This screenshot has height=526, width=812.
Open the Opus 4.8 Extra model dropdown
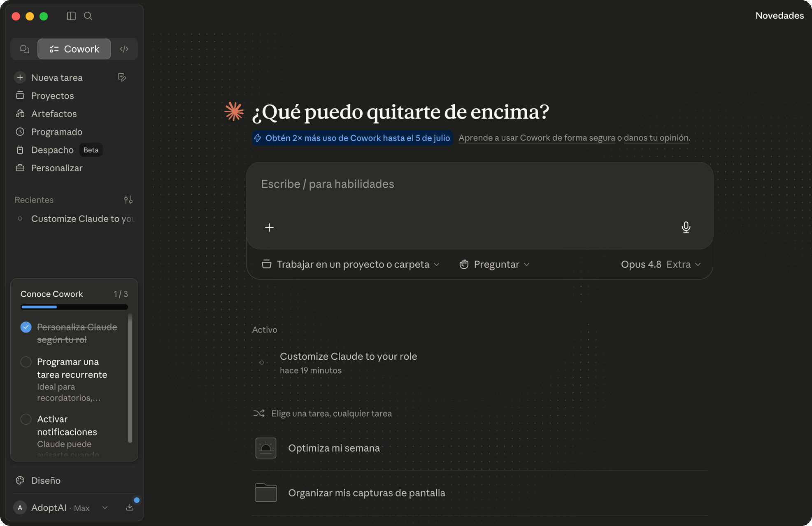[661, 264]
